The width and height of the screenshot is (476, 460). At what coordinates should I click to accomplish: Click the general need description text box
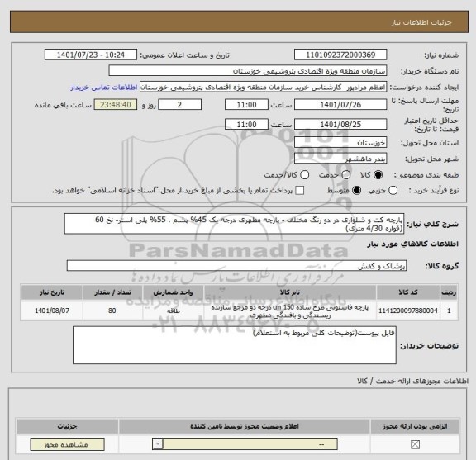pos(234,224)
